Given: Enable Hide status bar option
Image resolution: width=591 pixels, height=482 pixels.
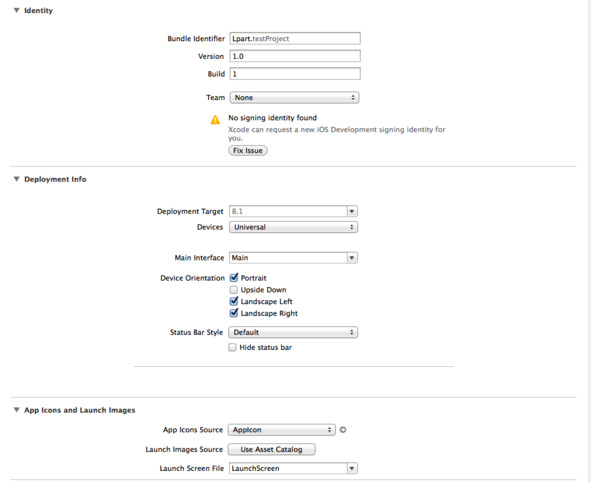Looking at the screenshot, I should pos(232,347).
